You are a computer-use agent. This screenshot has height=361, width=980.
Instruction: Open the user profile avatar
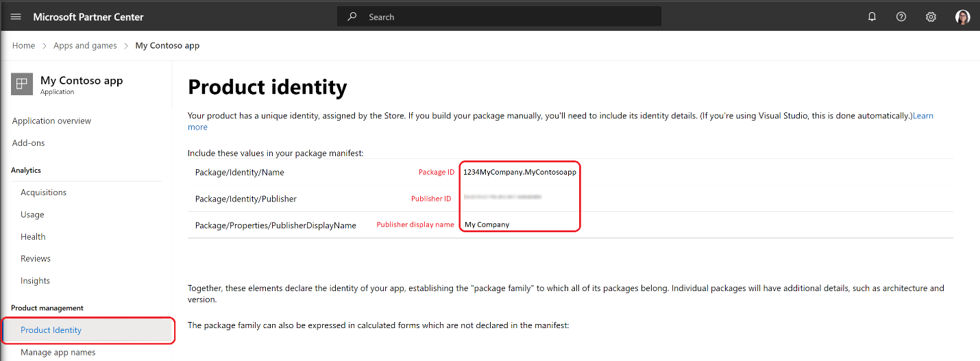coord(962,17)
